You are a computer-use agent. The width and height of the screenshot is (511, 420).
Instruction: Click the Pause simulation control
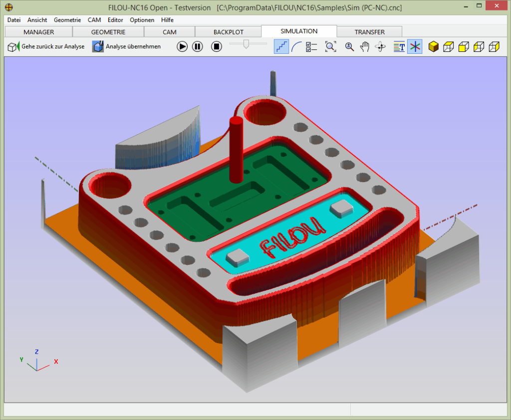[x=198, y=46]
